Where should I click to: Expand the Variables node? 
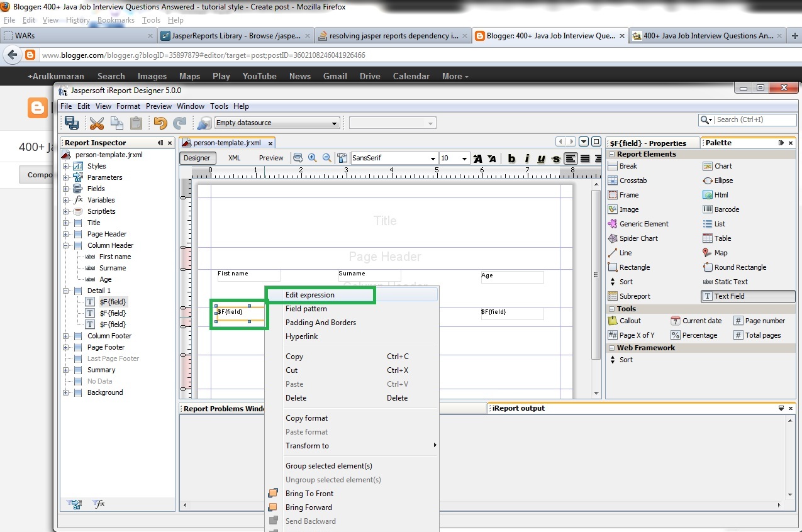(66, 200)
